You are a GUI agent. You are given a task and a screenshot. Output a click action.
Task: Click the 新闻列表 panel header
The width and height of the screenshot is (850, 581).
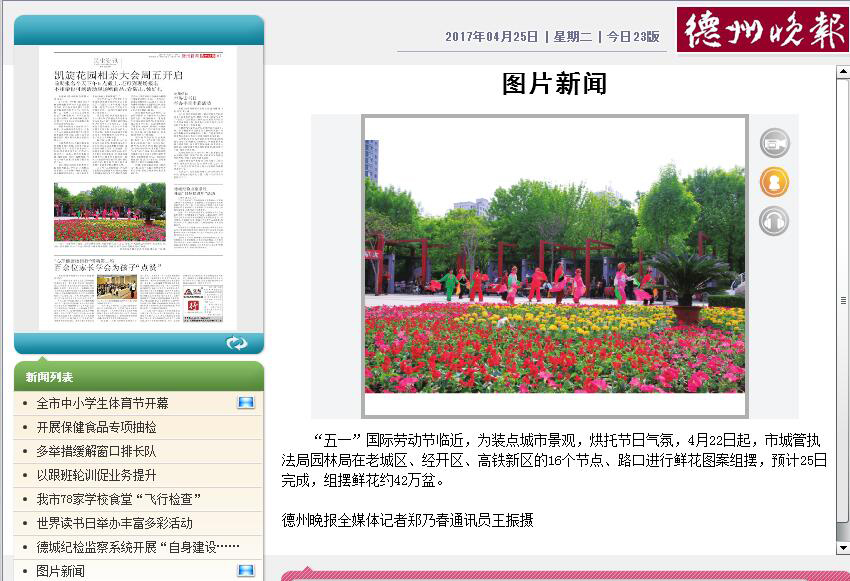(50, 377)
